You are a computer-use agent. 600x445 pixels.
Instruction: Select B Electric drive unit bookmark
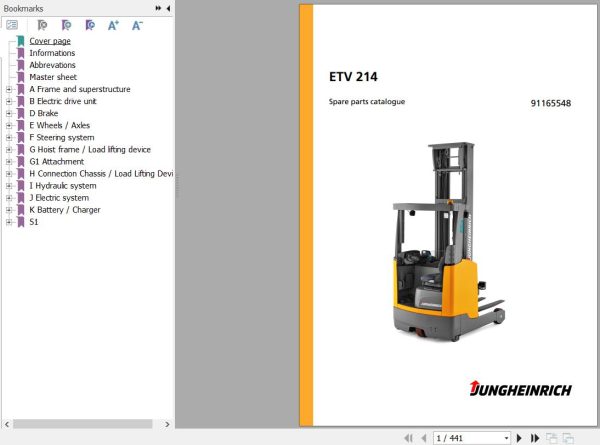tap(63, 101)
